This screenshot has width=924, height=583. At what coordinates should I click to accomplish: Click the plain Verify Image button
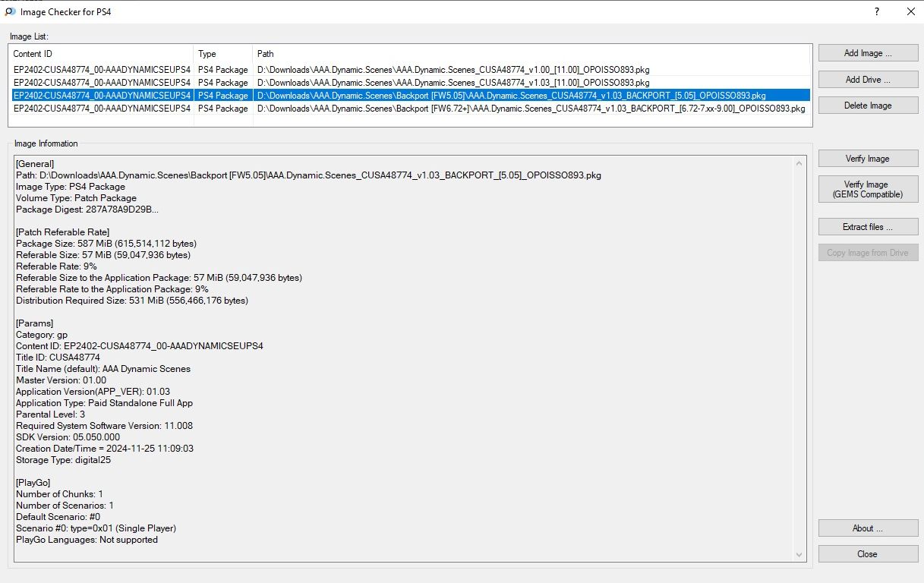coord(868,159)
